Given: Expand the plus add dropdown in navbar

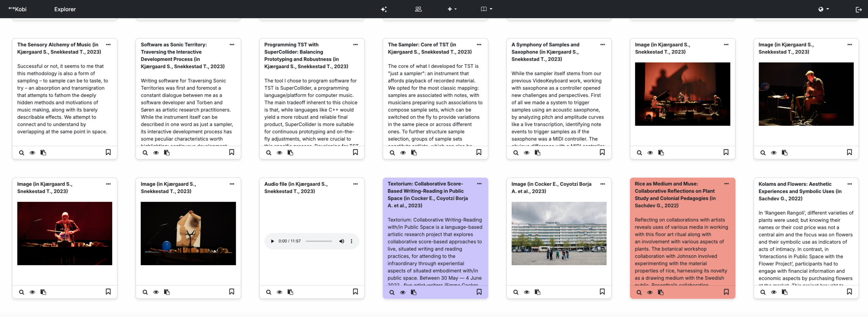Looking at the screenshot, I should (x=452, y=9).
